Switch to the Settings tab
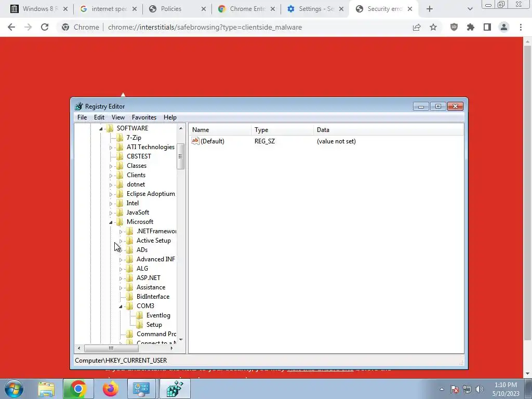The height and width of the screenshot is (399, 532). tap(315, 9)
